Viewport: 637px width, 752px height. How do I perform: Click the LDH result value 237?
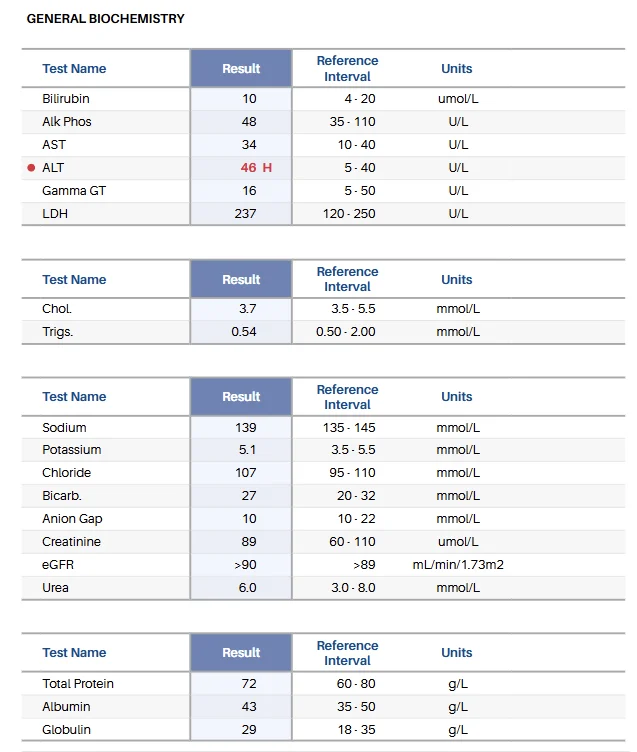pos(245,214)
